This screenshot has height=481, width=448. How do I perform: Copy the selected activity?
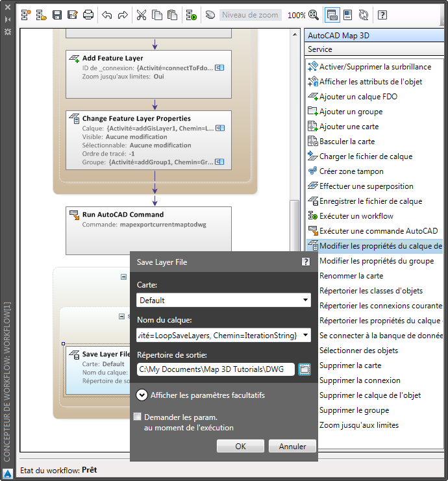click(x=157, y=15)
